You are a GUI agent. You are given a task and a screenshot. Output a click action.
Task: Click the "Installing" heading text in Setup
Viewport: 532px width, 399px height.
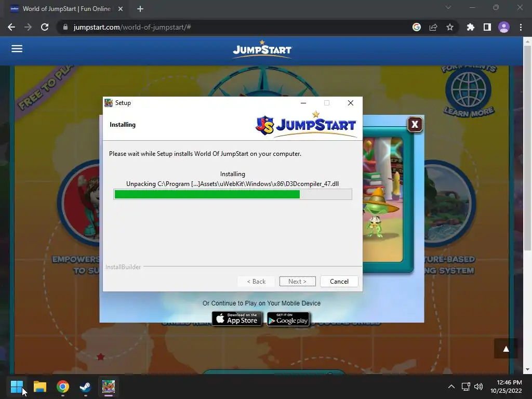(123, 125)
